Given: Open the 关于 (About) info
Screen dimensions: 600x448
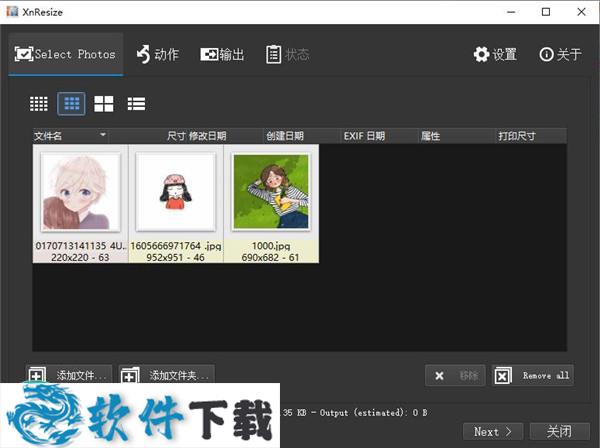Looking at the screenshot, I should (560, 54).
